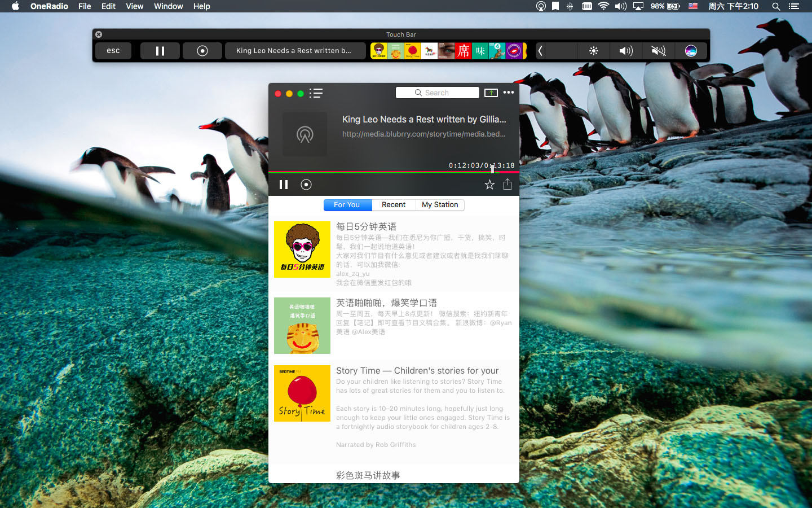The width and height of the screenshot is (812, 508).
Task: Open the Wi-Fi status menu
Action: 603,6
